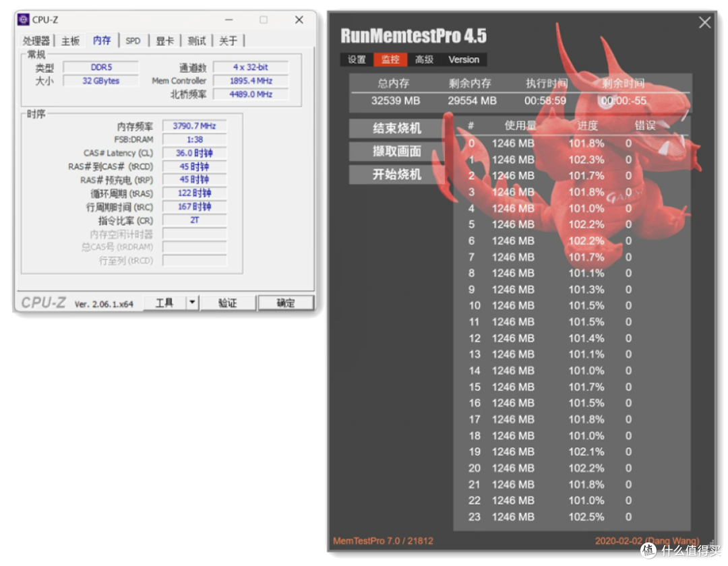Select row 9 progress 101.3%
This screenshot has width=728, height=566.
tap(586, 290)
